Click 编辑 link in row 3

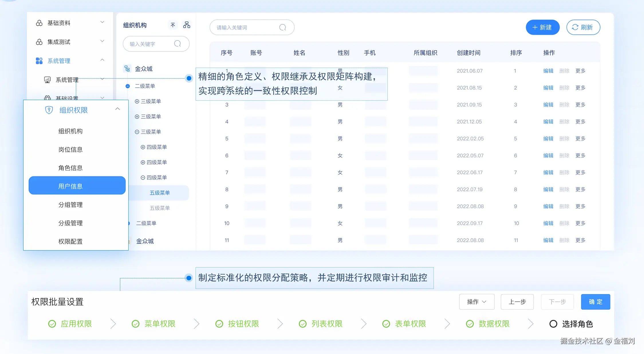click(x=548, y=105)
